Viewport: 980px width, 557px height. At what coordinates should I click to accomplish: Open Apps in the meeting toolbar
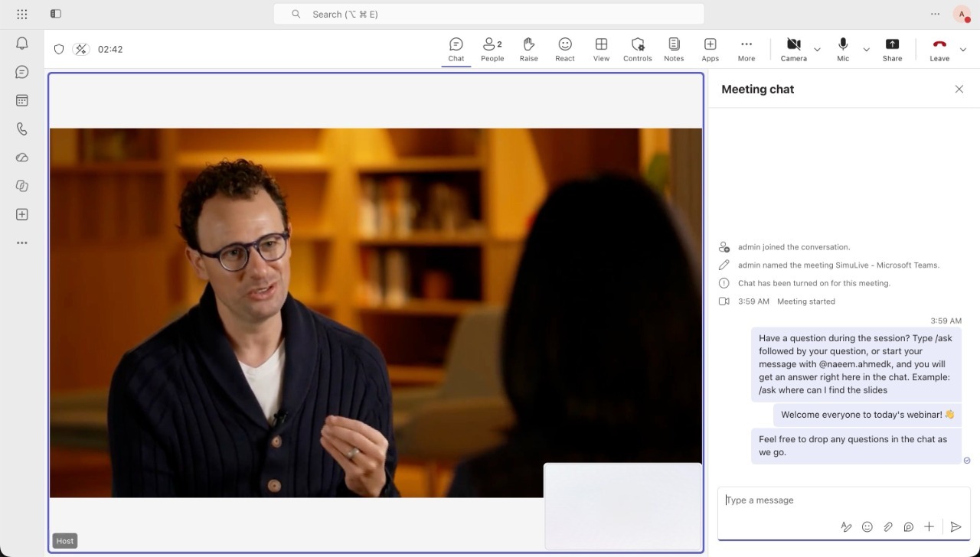coord(710,49)
